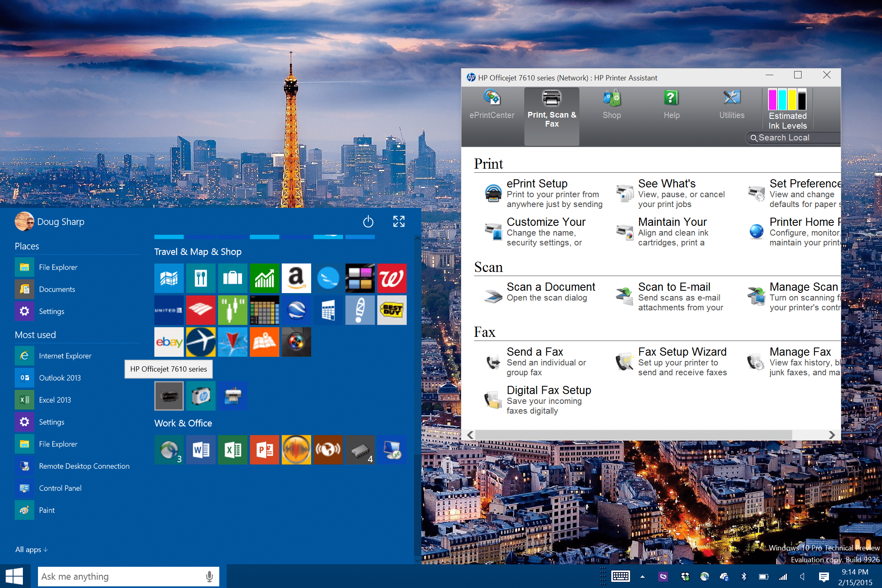
Task: Click the yellow ink level bar
Action: (792, 100)
